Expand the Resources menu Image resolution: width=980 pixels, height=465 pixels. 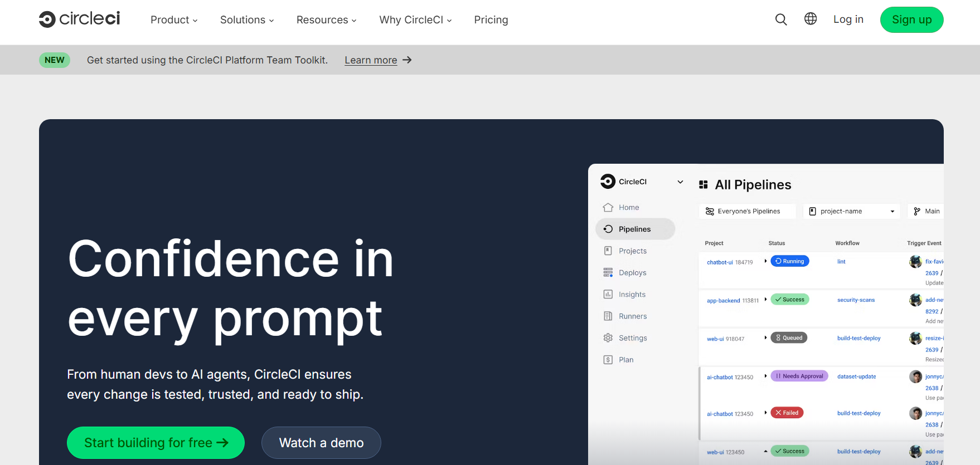pyautogui.click(x=326, y=20)
